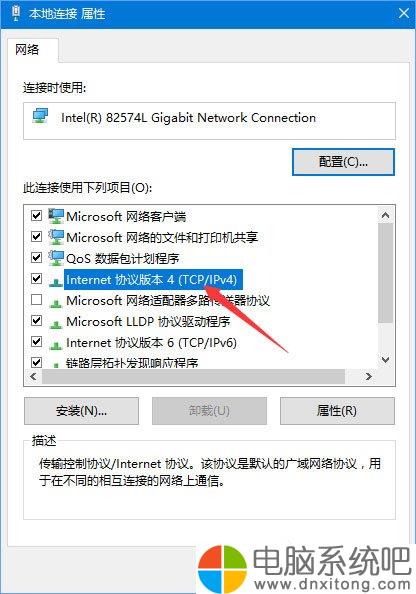416x594 pixels.
Task: Uncheck the Microsoft 网络客户端 checkbox
Action: (x=36, y=216)
